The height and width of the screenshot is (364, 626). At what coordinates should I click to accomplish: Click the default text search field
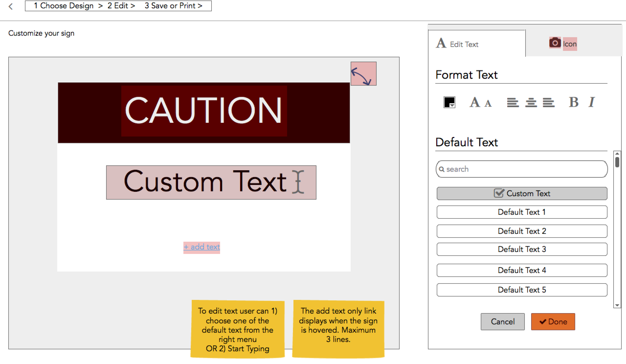click(522, 169)
